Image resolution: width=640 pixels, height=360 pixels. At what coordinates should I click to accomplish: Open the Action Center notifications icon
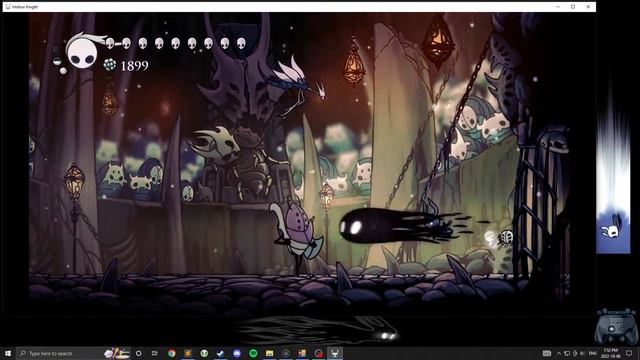pyautogui.click(x=629, y=353)
